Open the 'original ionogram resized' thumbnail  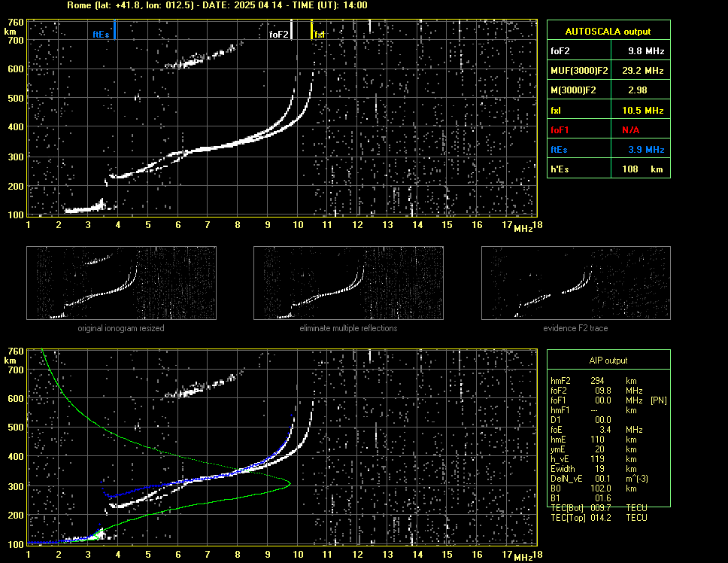[x=121, y=283]
